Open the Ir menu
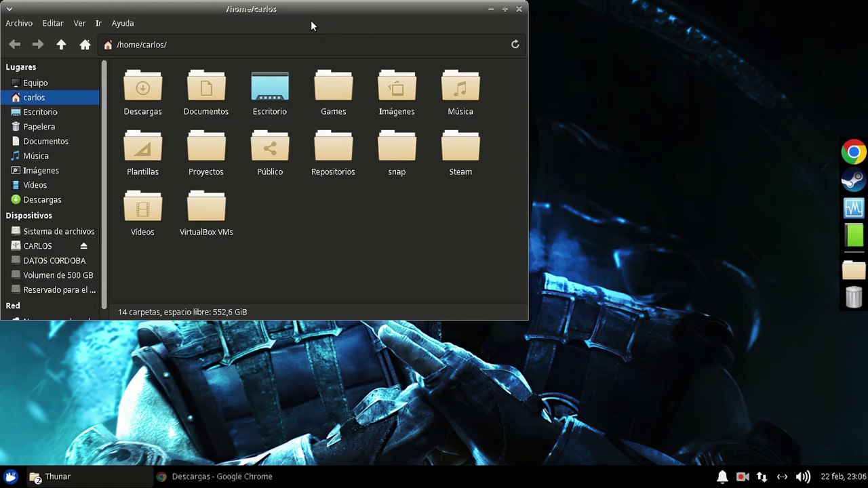This screenshot has width=868, height=488. click(98, 23)
